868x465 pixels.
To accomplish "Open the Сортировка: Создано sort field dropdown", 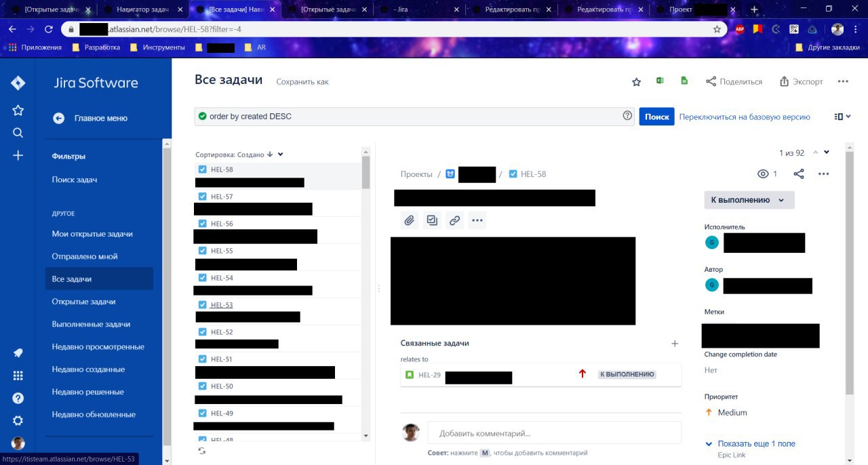I will click(x=281, y=155).
